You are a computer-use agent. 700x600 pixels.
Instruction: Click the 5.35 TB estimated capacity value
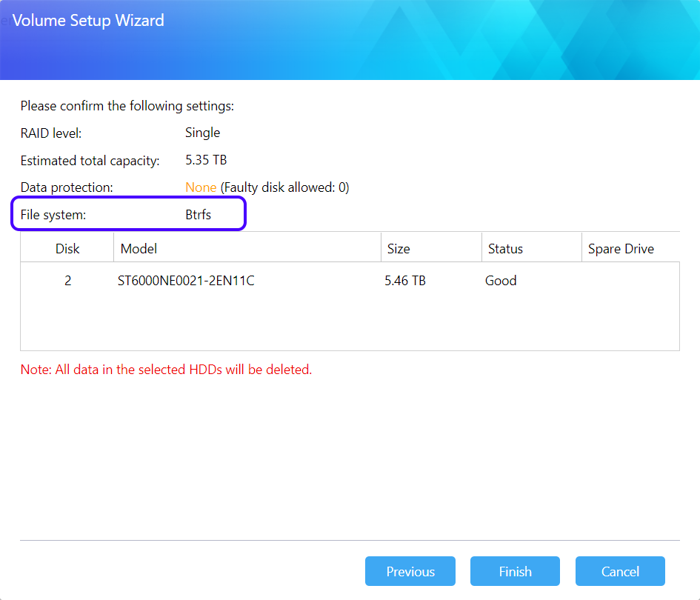206,160
